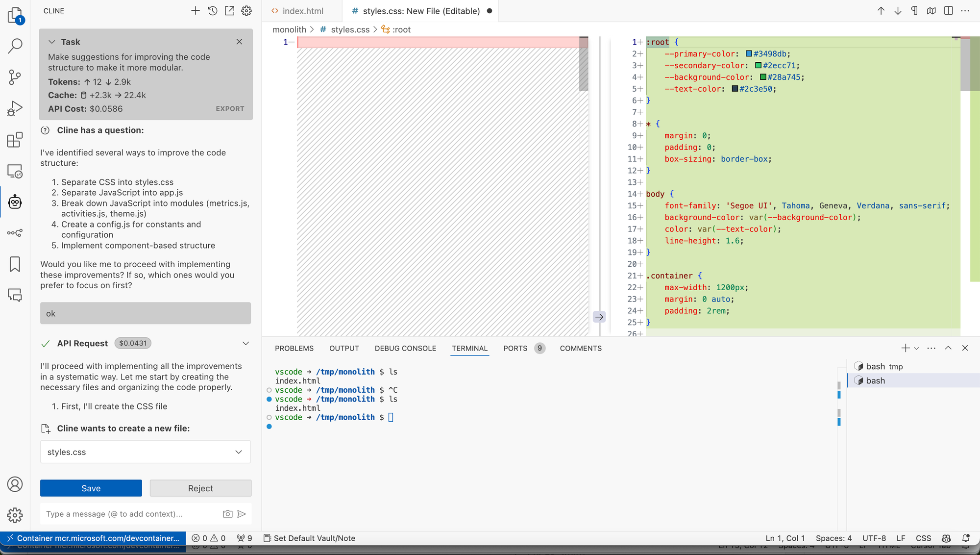Open the Source Control view

(15, 77)
